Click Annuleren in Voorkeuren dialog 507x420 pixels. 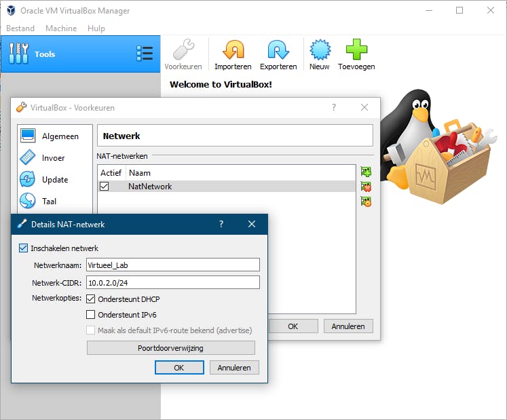[348, 326]
